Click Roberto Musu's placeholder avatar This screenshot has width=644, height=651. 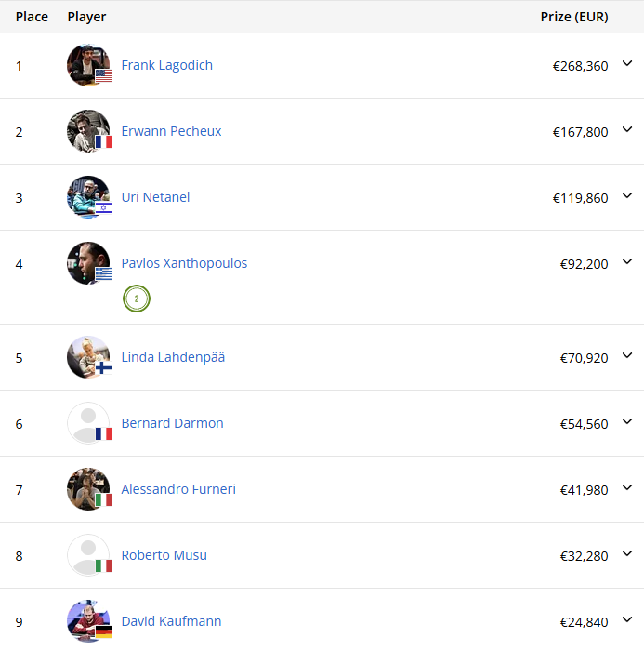tap(88, 555)
